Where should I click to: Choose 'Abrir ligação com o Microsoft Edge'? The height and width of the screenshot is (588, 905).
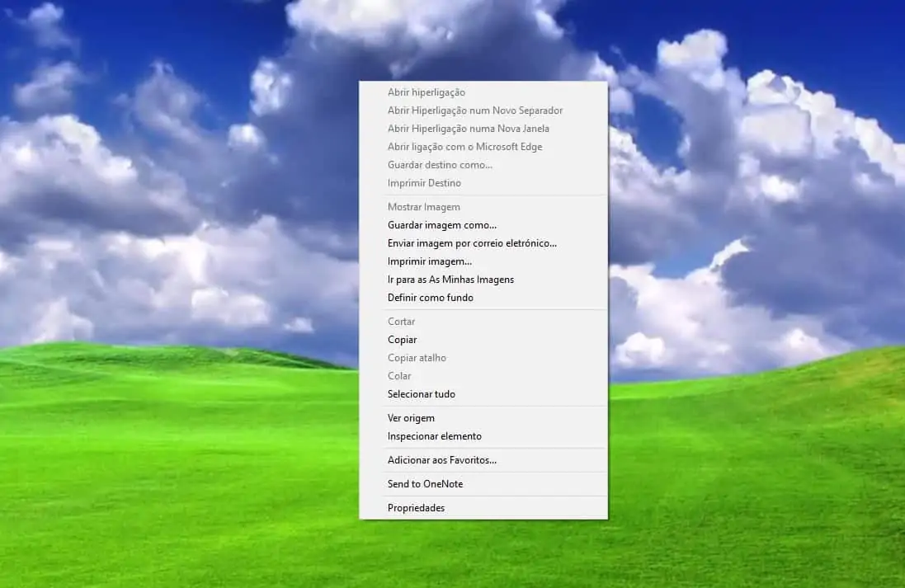click(x=483, y=147)
